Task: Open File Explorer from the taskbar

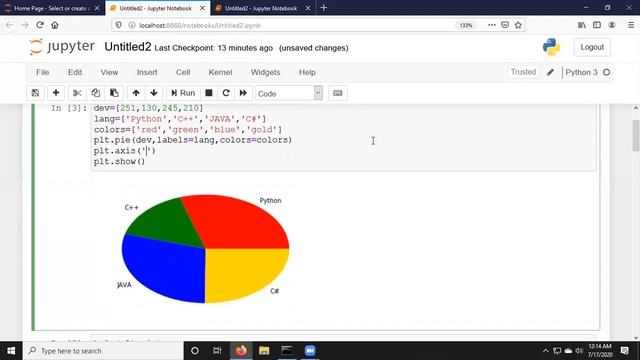Action: [264, 351]
